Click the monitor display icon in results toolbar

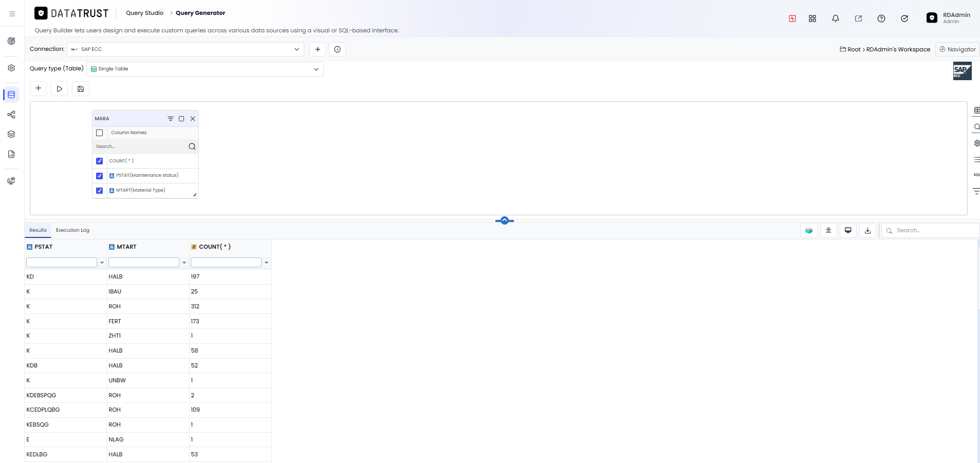tap(848, 231)
